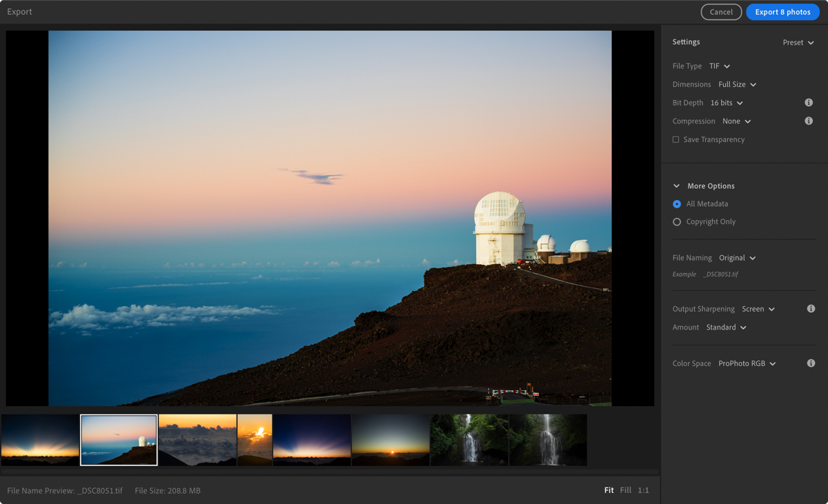Click the Settings heading
The width and height of the screenshot is (828, 504).
click(x=687, y=42)
